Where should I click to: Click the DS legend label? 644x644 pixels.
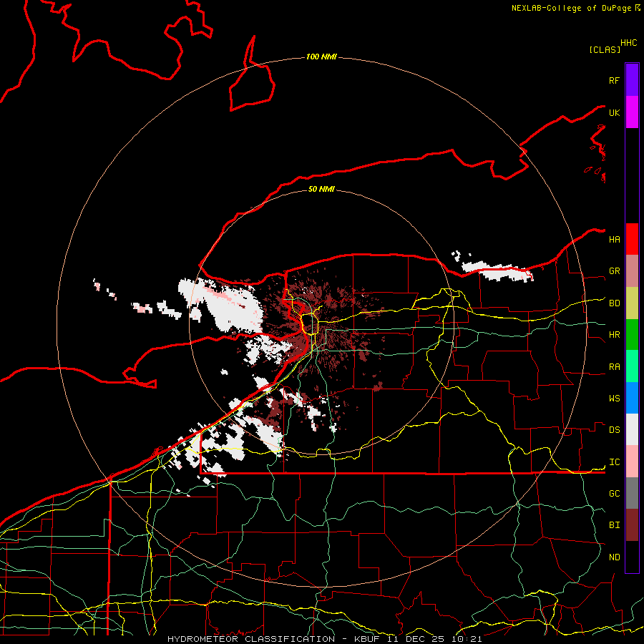coord(615,430)
